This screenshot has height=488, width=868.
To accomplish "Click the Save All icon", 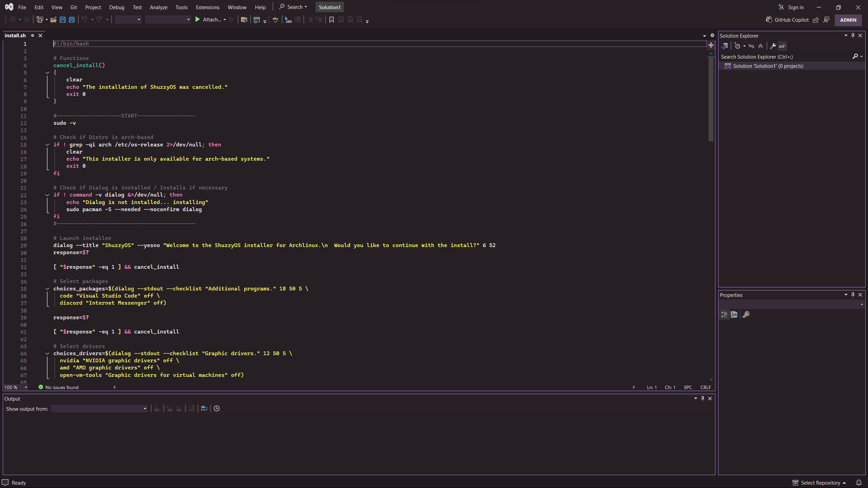I will [72, 20].
